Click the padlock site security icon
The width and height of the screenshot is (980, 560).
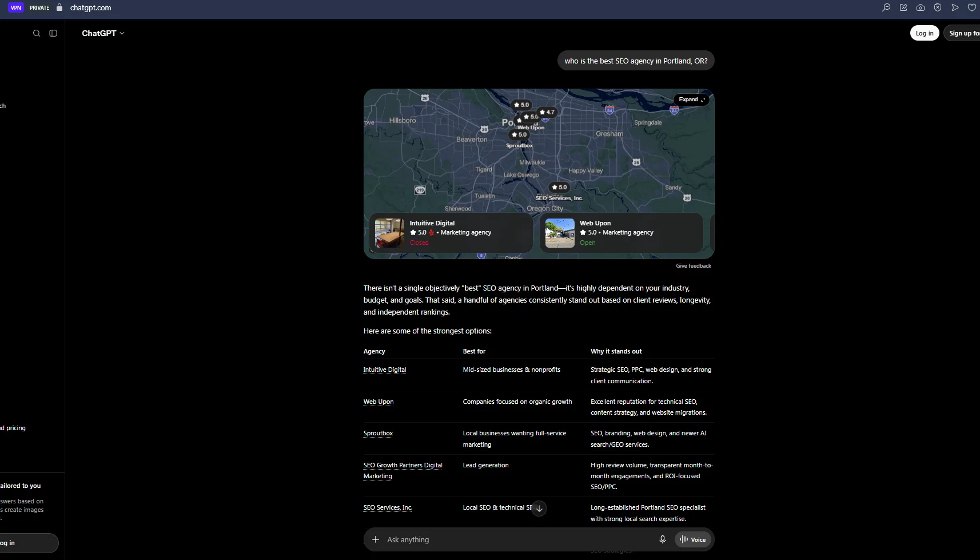tap(59, 7)
